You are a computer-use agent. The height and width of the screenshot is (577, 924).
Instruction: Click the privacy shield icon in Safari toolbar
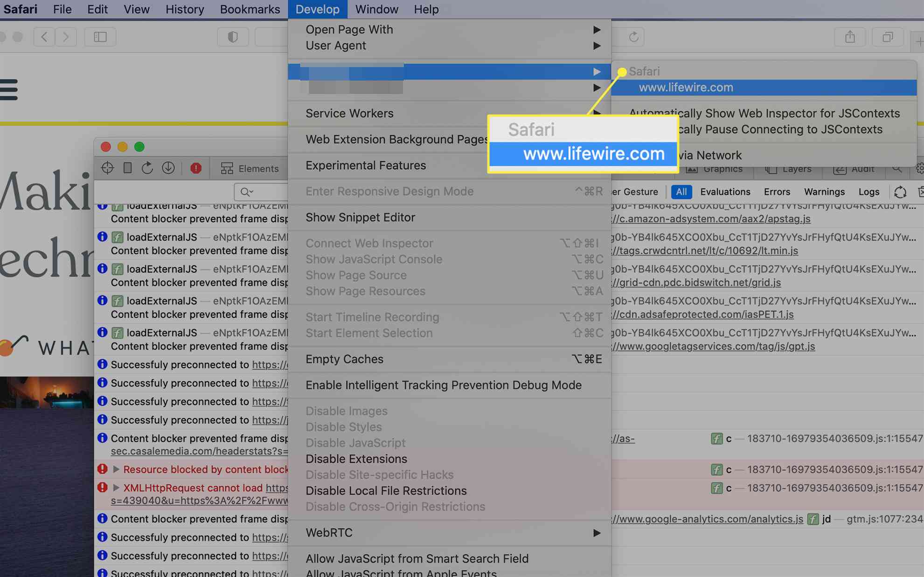[x=233, y=37]
